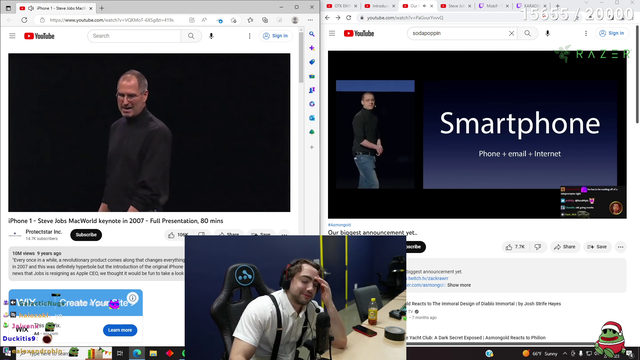Open Edge Collections icon

tap(265, 20)
